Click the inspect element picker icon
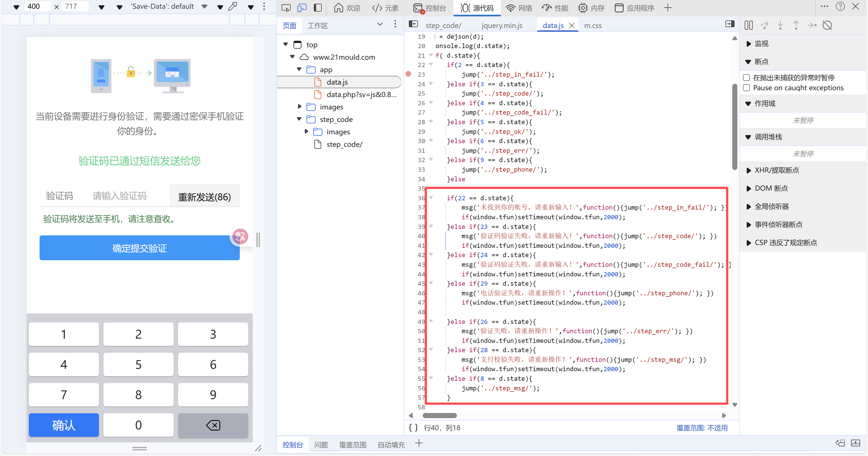The width and height of the screenshot is (868, 456). click(x=286, y=8)
